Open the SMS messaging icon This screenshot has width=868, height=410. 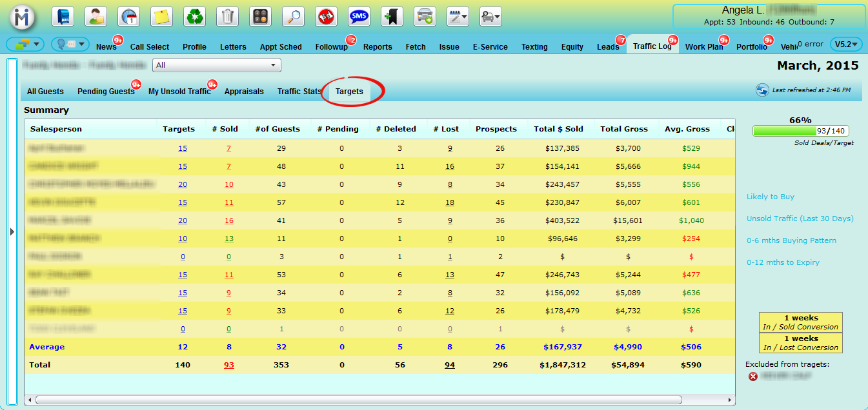pos(359,16)
